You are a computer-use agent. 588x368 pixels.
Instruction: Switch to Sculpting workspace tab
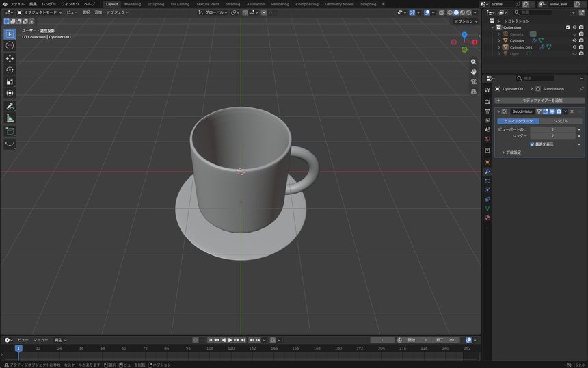click(156, 4)
